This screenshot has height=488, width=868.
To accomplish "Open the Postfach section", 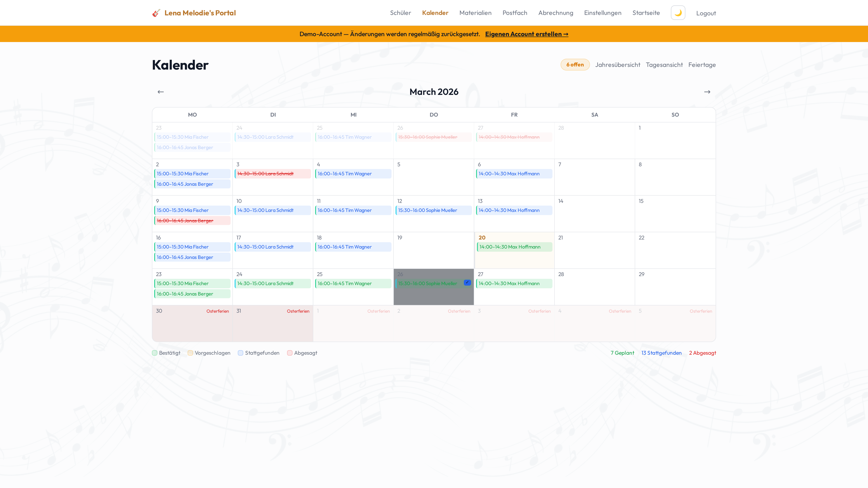I will click(514, 12).
